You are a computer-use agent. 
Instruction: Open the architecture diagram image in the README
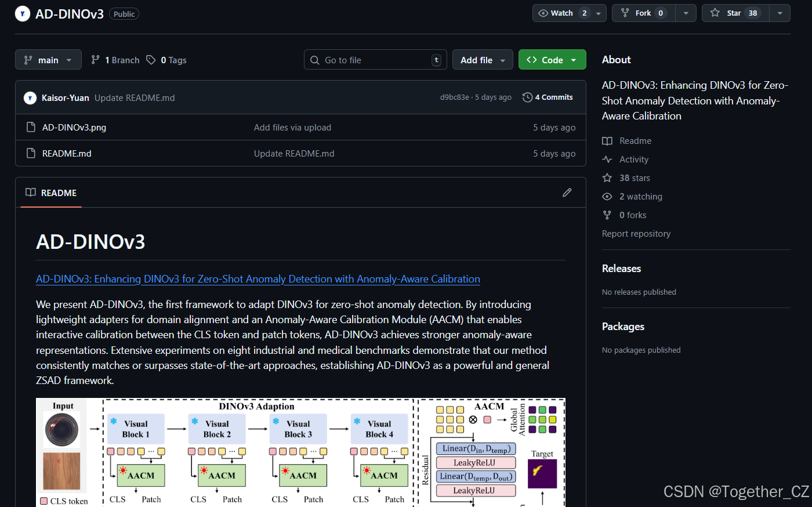(300, 452)
